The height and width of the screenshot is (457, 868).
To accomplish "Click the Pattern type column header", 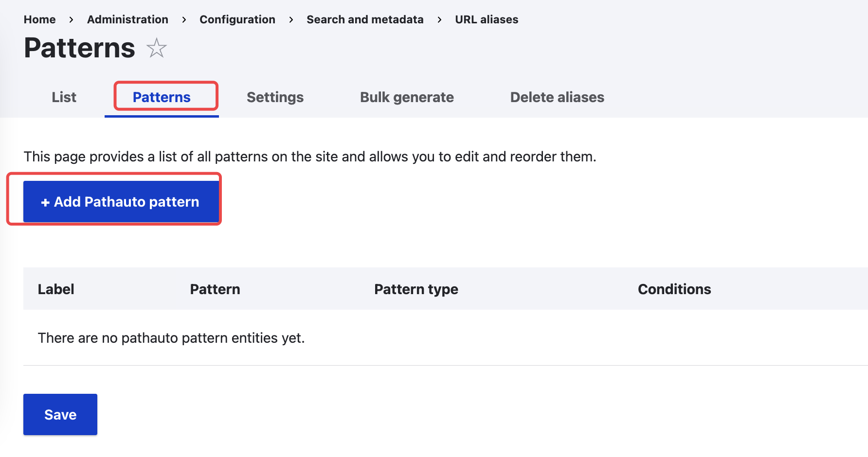I will 416,289.
